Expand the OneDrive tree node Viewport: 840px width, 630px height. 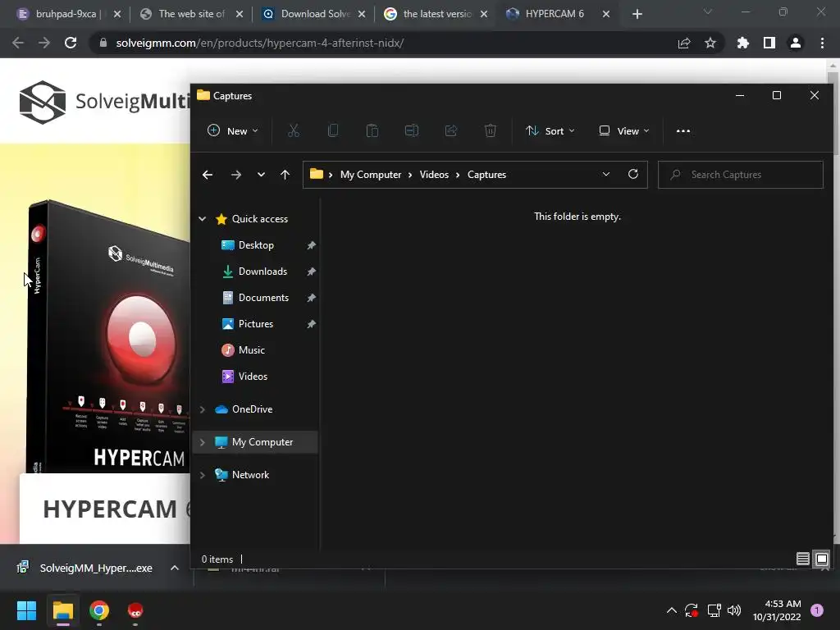[203, 409]
